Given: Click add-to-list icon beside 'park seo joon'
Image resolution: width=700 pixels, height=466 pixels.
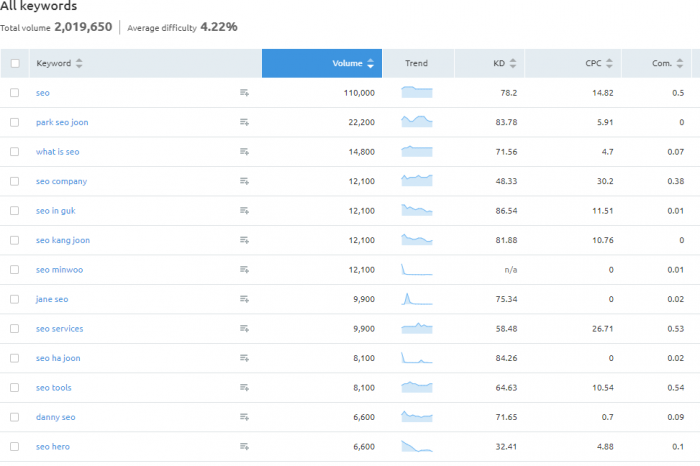Looking at the screenshot, I should point(244,122).
